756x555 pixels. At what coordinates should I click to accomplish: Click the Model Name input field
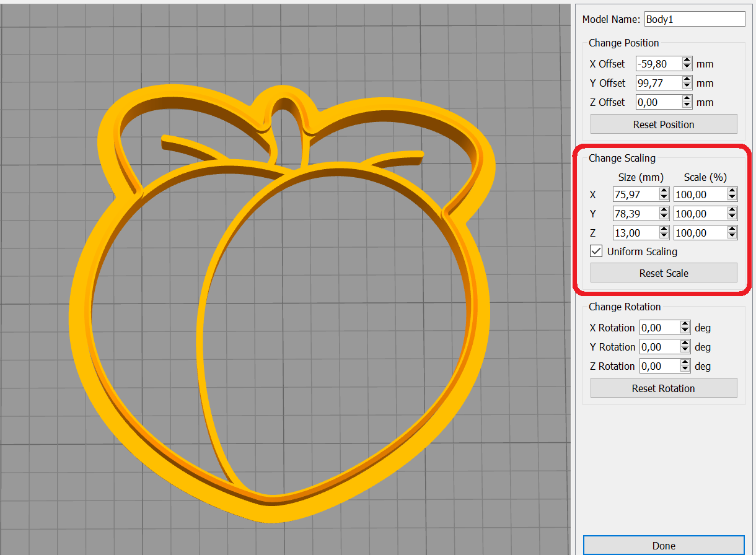click(695, 19)
